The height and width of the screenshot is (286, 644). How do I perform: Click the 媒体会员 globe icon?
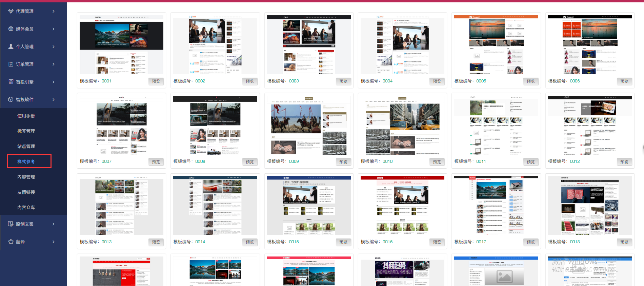click(11, 29)
